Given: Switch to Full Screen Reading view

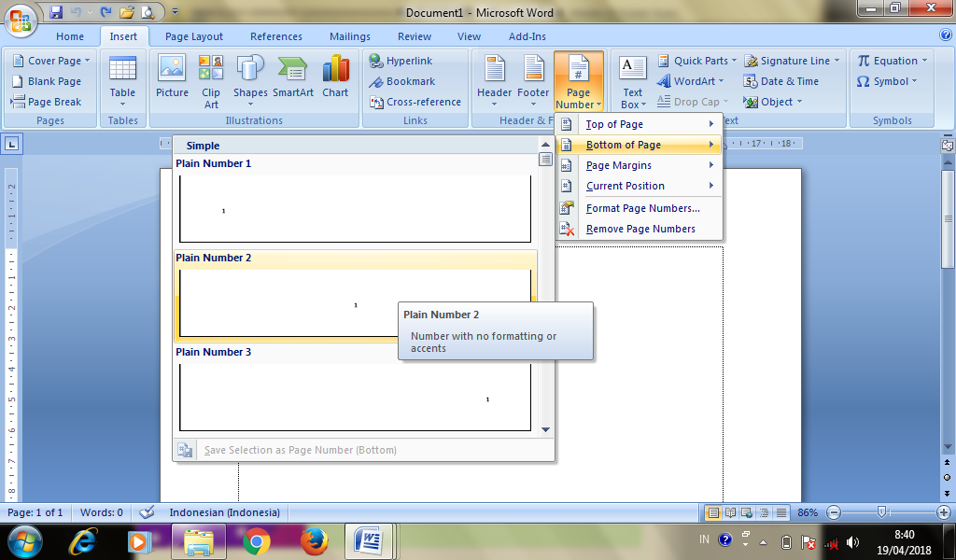Looking at the screenshot, I should [730, 512].
